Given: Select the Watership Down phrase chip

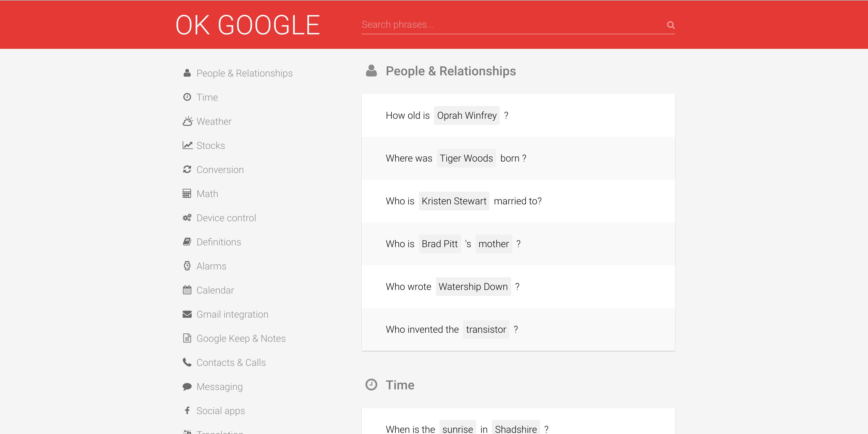Looking at the screenshot, I should [x=473, y=287].
